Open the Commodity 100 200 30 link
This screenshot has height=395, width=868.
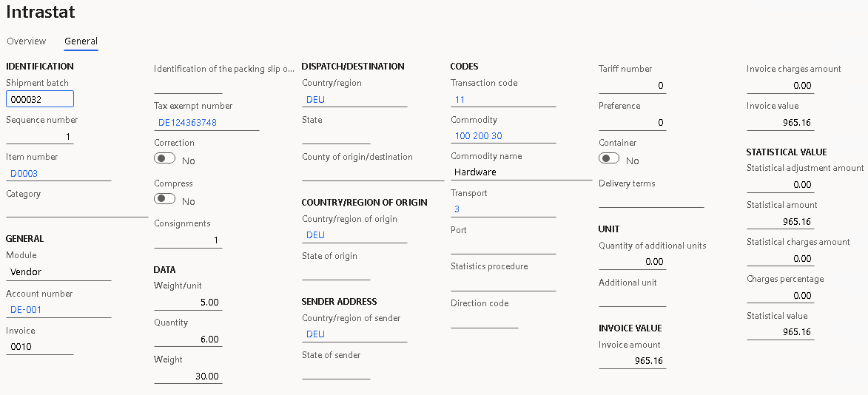[x=478, y=136]
